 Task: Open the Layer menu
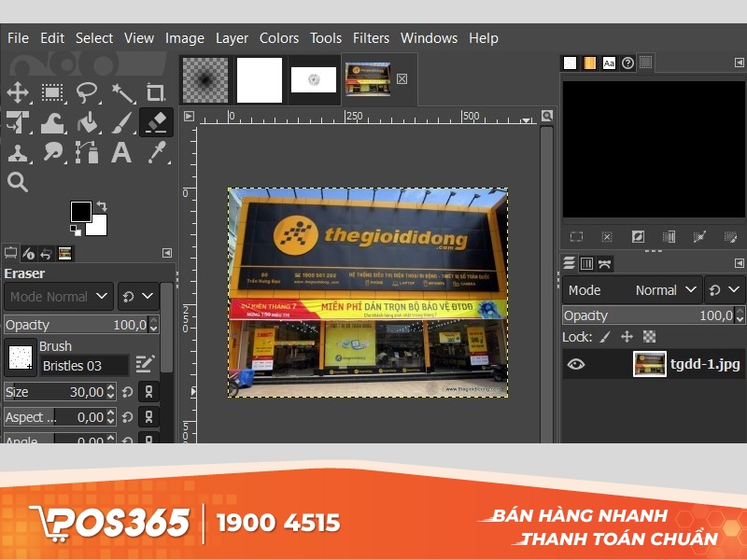pyautogui.click(x=232, y=38)
